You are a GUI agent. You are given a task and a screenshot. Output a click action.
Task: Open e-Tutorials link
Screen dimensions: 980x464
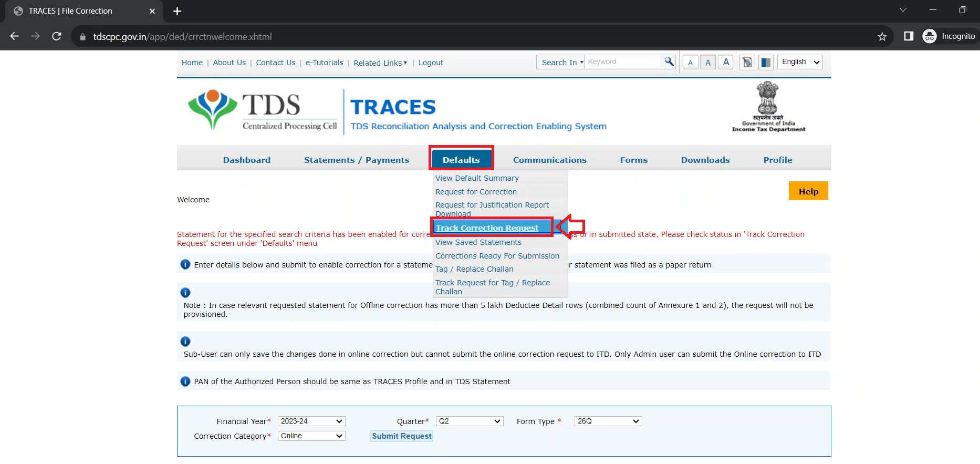click(325, 63)
